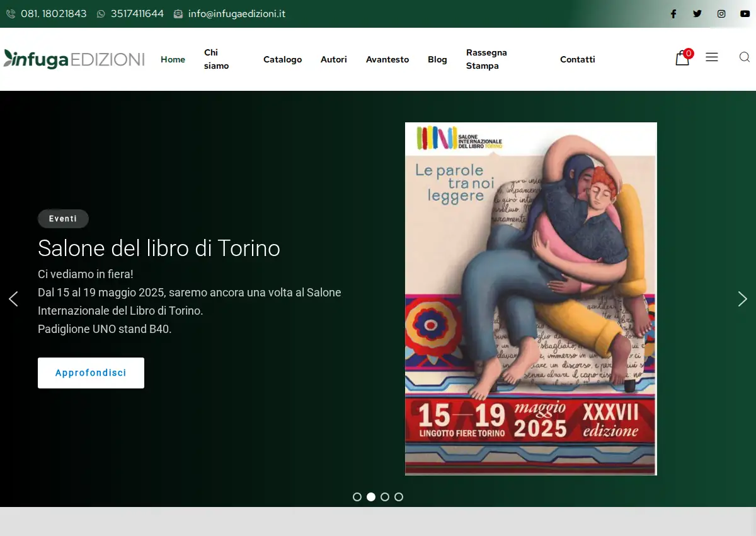Email info@infugaedizioni.it

coord(229,14)
